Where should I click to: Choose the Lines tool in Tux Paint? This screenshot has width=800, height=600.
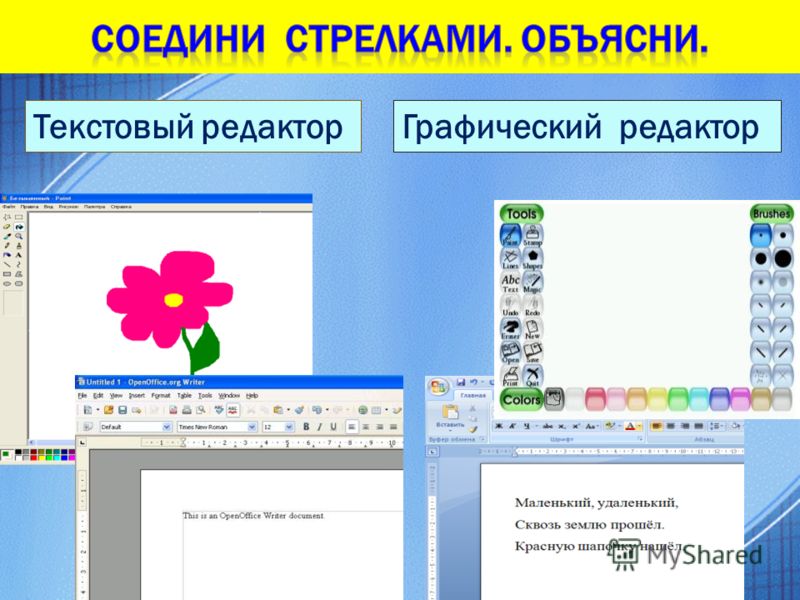tap(510, 259)
